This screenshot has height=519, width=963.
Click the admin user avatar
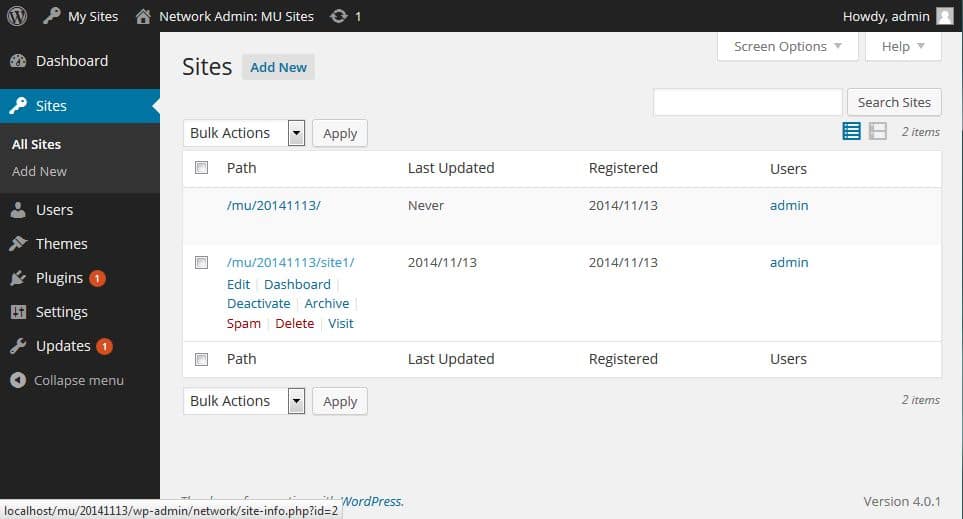(x=944, y=16)
